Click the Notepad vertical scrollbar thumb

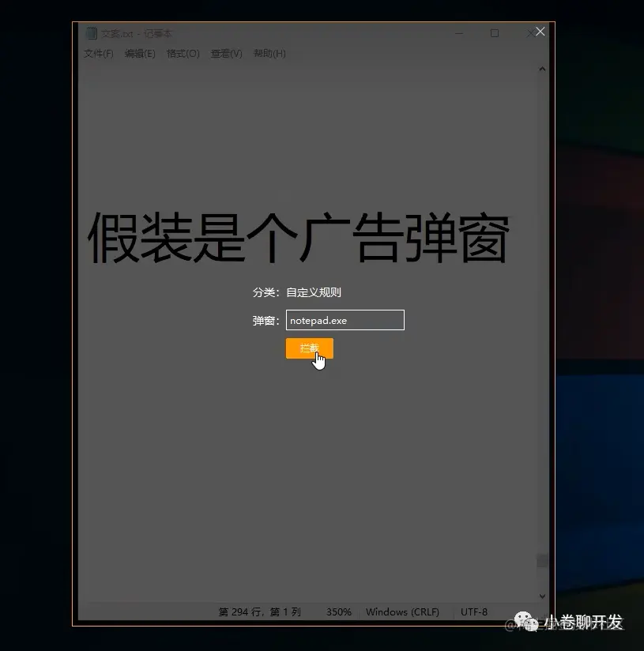tap(542, 560)
